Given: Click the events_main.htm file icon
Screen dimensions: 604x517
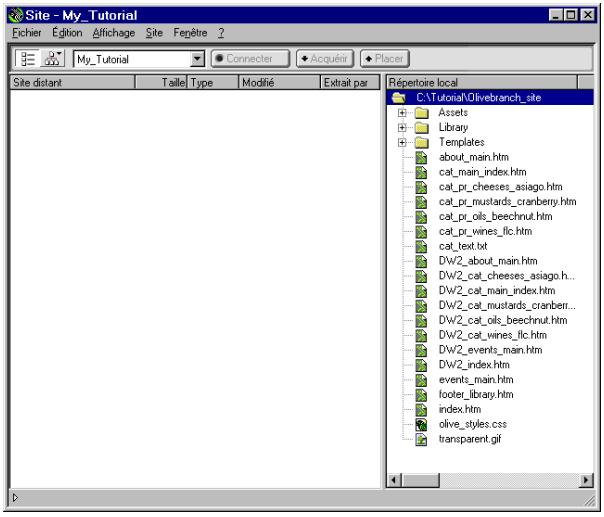Looking at the screenshot, I should point(421,380).
